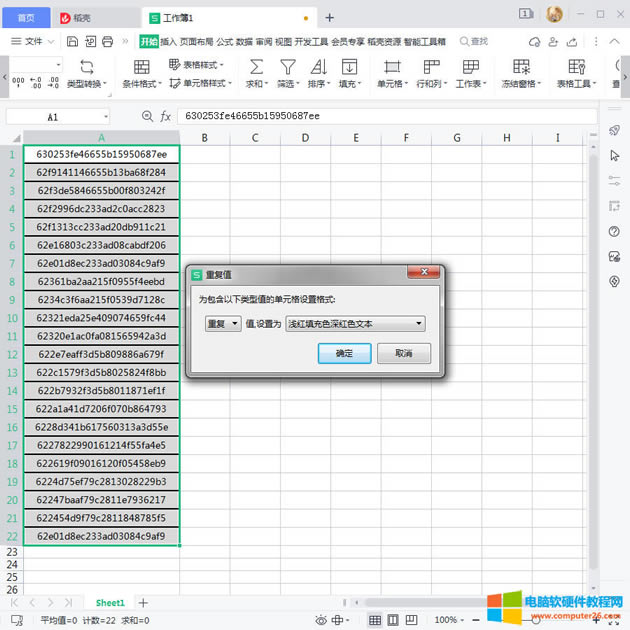Open the 浅红填充色深红色文本 format dropdown
This screenshot has width=630, height=630.
click(x=355, y=323)
